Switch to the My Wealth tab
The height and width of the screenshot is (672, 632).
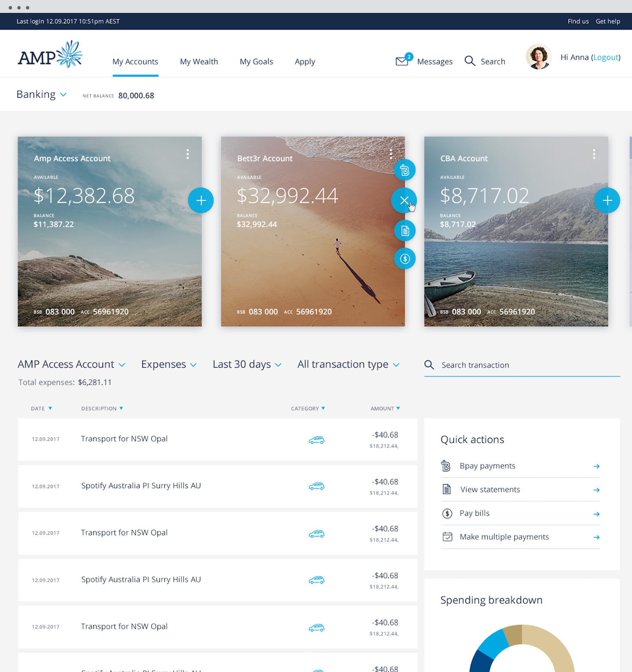point(199,62)
